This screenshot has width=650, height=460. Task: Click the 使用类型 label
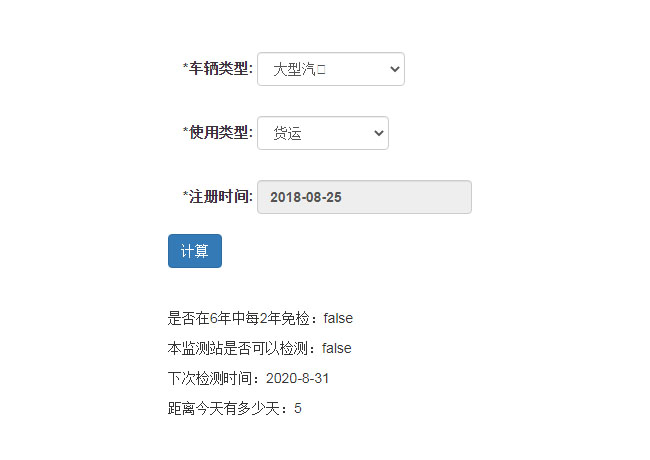pos(220,132)
